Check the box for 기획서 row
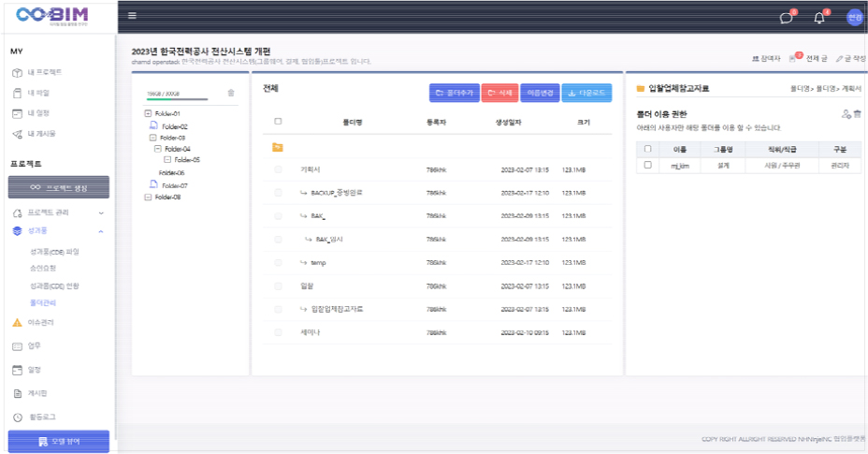 [278, 169]
